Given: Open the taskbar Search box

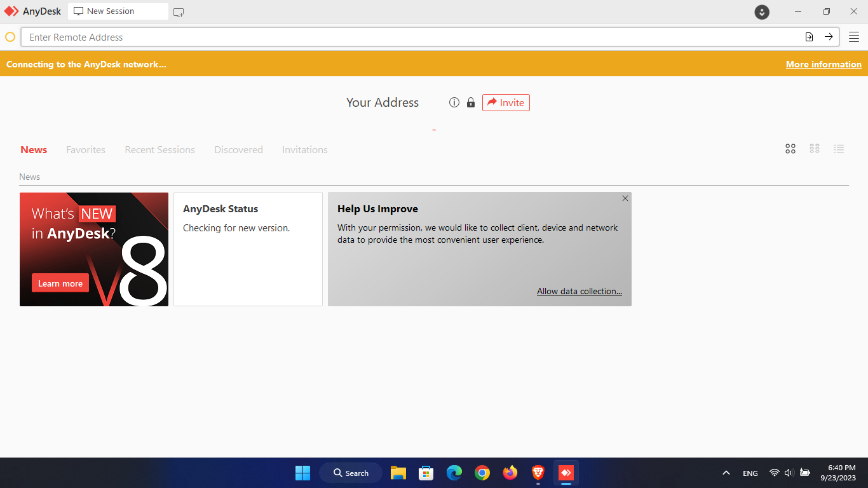Looking at the screenshot, I should coord(351,473).
